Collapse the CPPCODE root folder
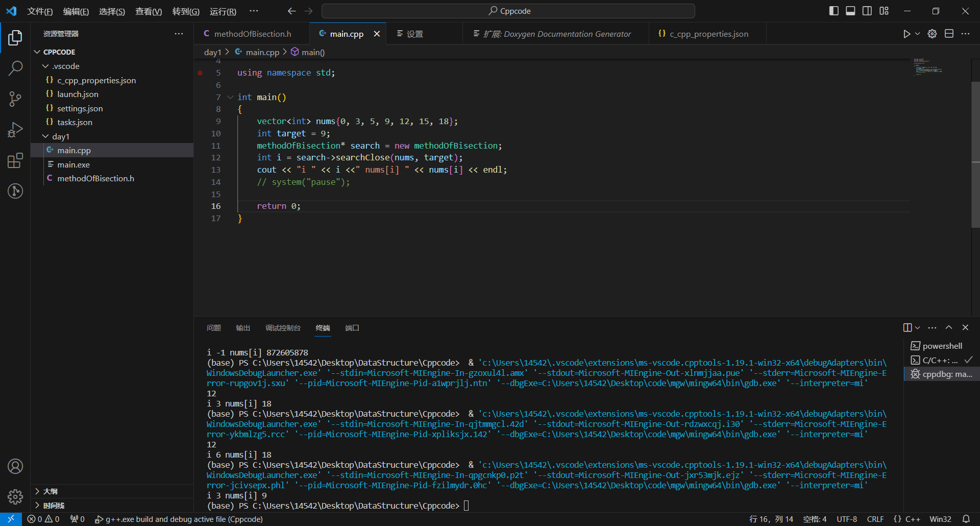980x526 pixels. [x=37, y=52]
